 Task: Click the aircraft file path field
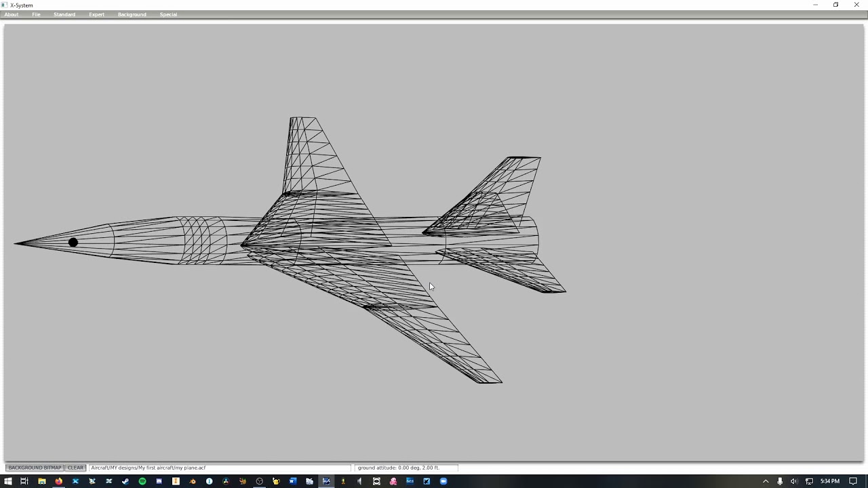(220, 468)
